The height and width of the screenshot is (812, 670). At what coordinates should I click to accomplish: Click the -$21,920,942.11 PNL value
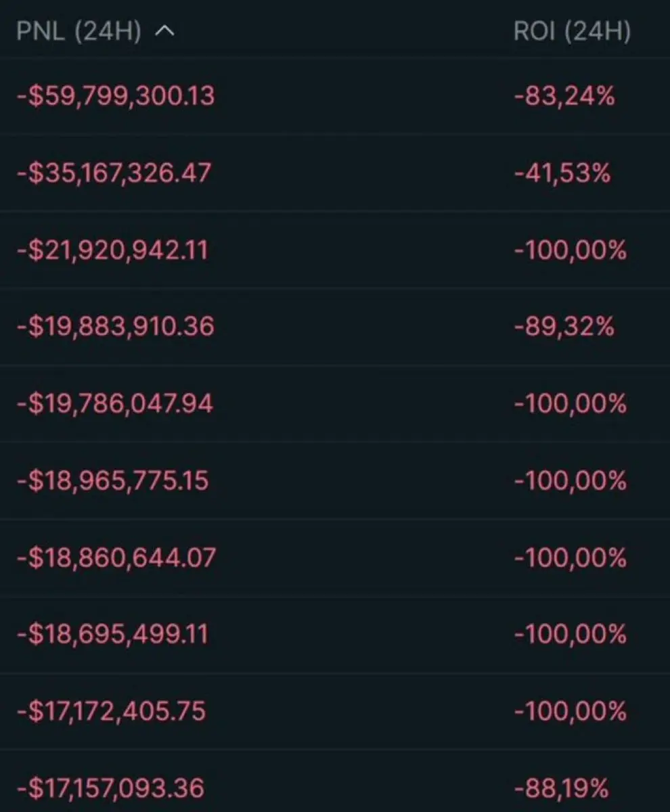(112, 250)
